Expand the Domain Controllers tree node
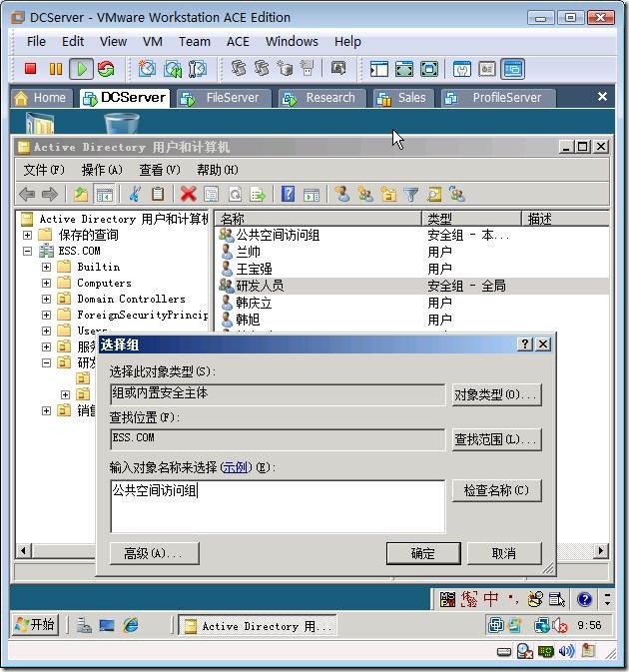The image size is (629, 672). point(46,299)
